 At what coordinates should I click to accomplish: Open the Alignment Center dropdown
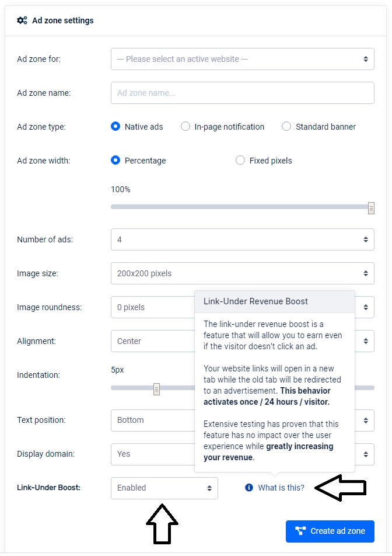click(152, 341)
